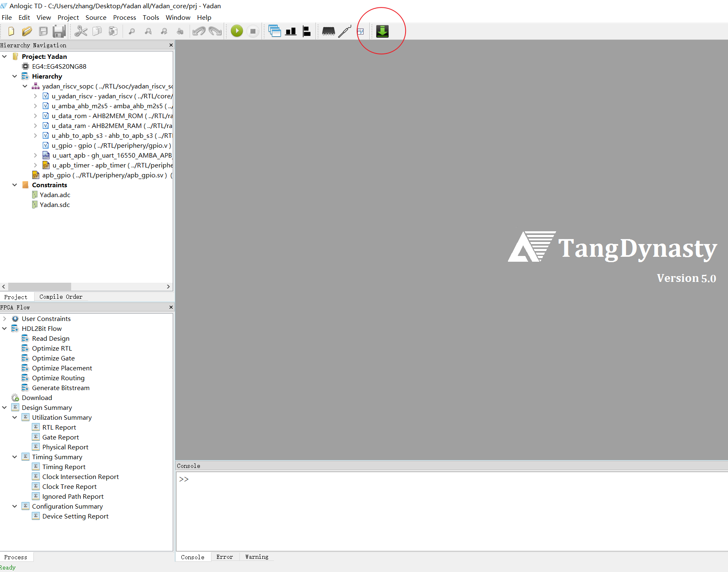Select Read Design flow step

51,338
